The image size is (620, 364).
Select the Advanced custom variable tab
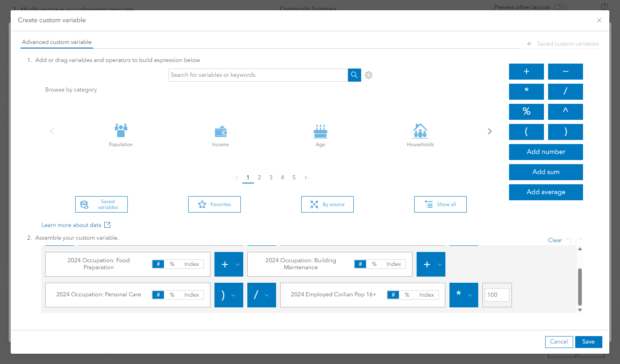point(56,42)
